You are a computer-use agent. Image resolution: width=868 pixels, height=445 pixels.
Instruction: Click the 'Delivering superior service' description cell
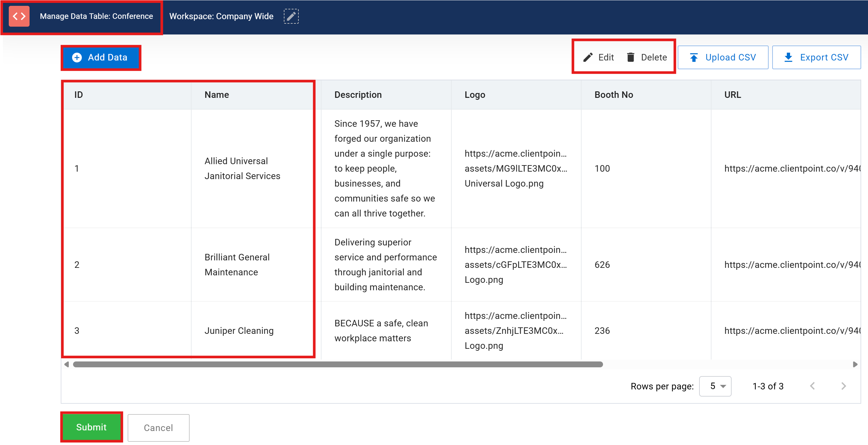tap(386, 265)
